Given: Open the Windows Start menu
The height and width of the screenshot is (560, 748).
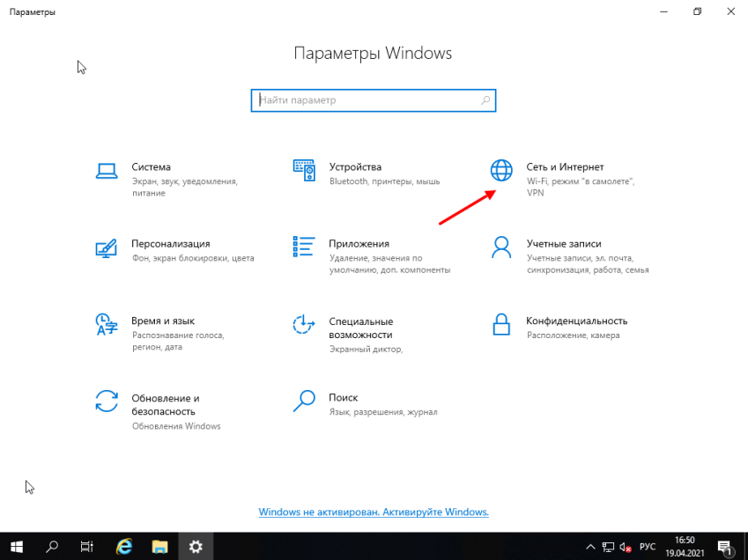Looking at the screenshot, I should coord(17,546).
